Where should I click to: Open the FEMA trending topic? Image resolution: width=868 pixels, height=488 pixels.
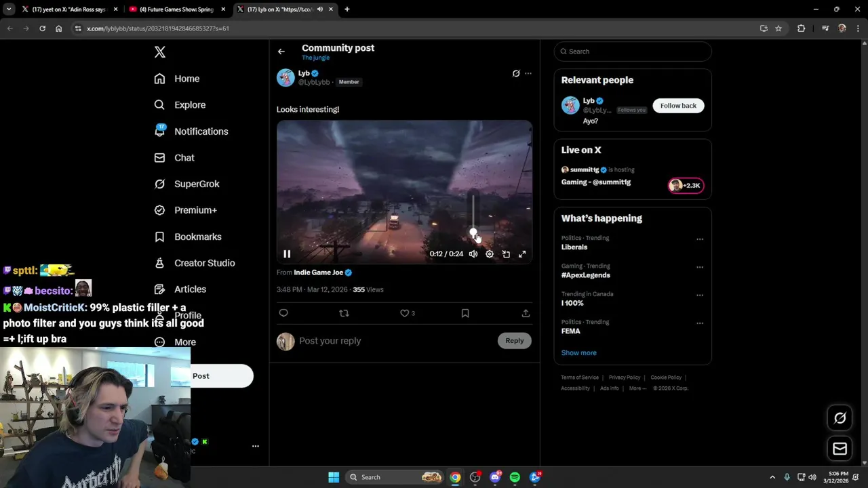pyautogui.click(x=571, y=331)
